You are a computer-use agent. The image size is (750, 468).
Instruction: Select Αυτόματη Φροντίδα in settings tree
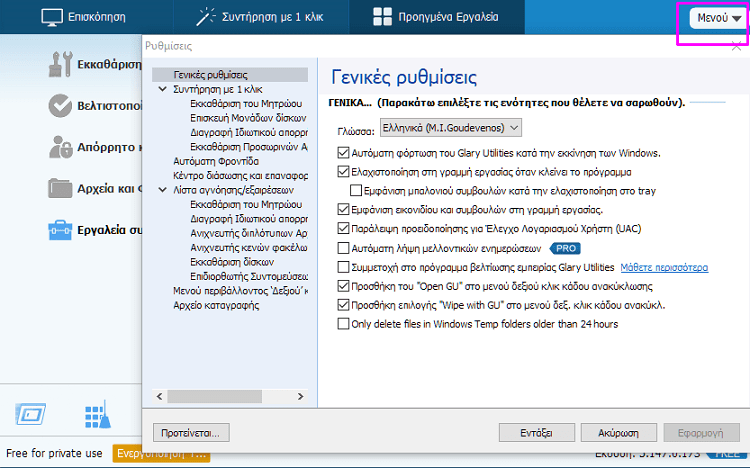click(x=216, y=161)
